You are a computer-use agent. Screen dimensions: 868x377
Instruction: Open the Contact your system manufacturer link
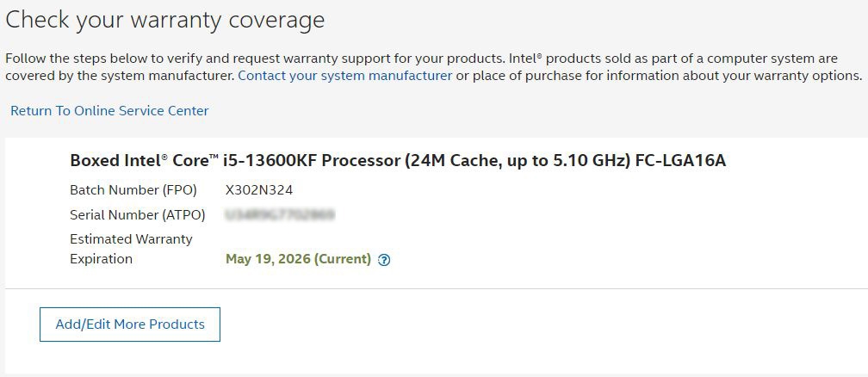344,76
